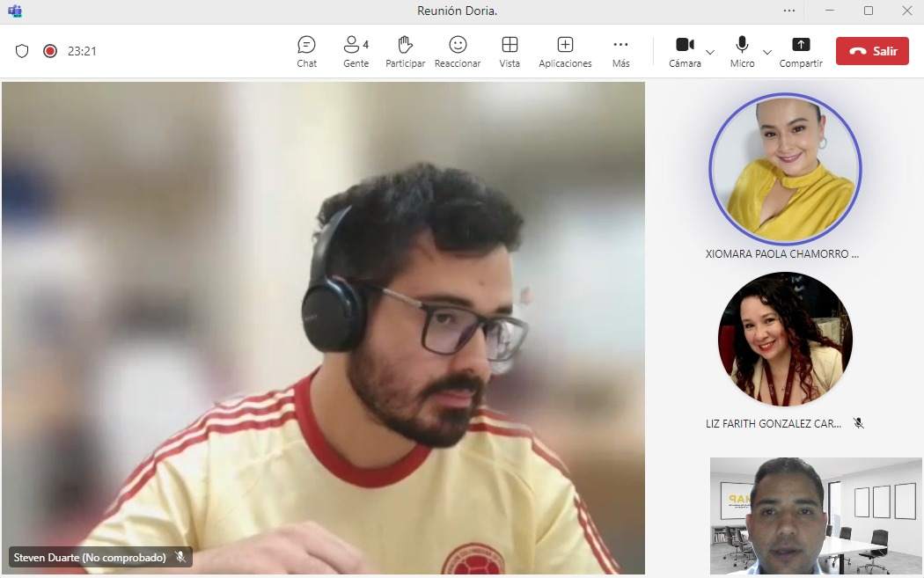Open Aplicaciones add-apps icon
This screenshot has width=924, height=578.
(x=565, y=51)
